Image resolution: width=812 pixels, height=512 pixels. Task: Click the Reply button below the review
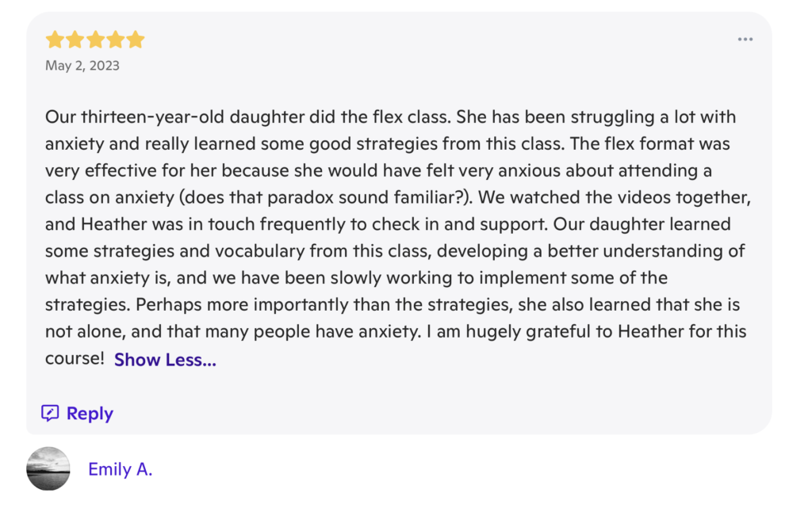tap(89, 412)
